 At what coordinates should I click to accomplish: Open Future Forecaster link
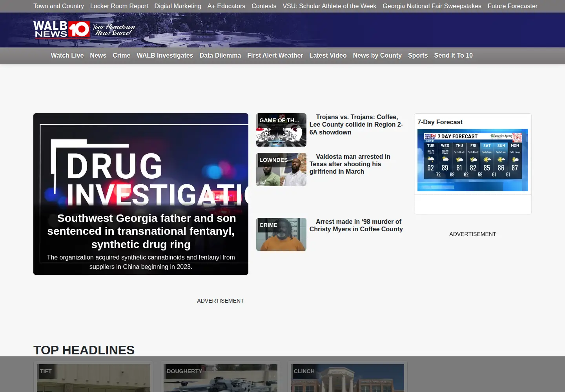click(512, 6)
